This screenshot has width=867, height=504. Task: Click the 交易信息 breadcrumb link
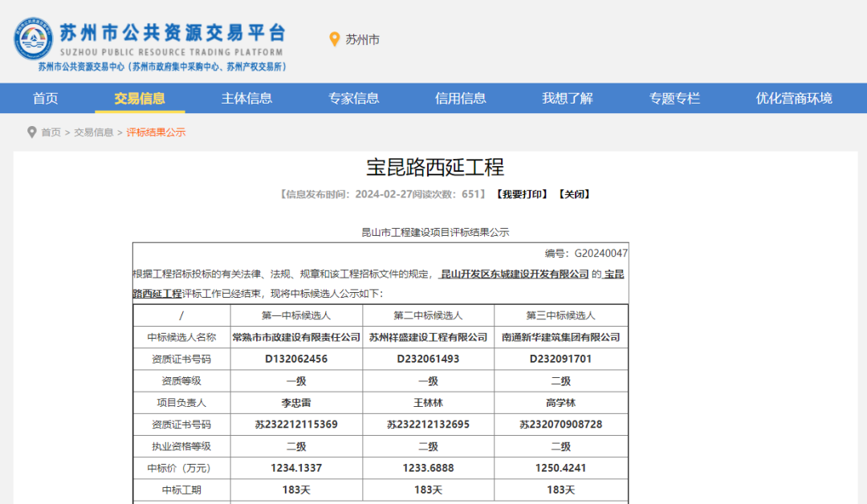(94, 132)
